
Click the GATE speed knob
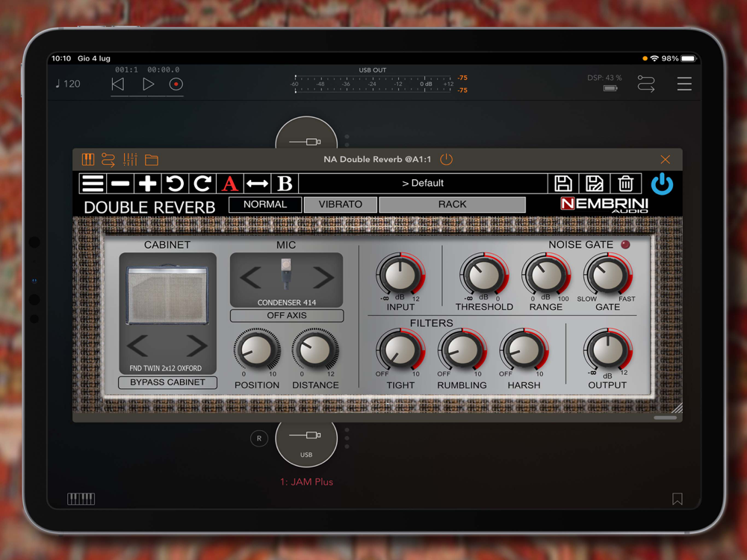coord(608,276)
